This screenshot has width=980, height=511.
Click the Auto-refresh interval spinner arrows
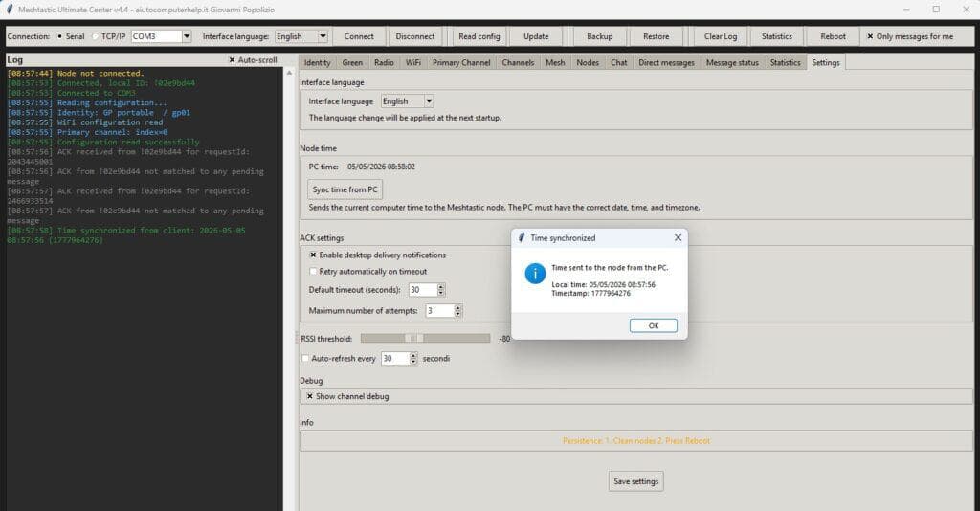click(413, 359)
